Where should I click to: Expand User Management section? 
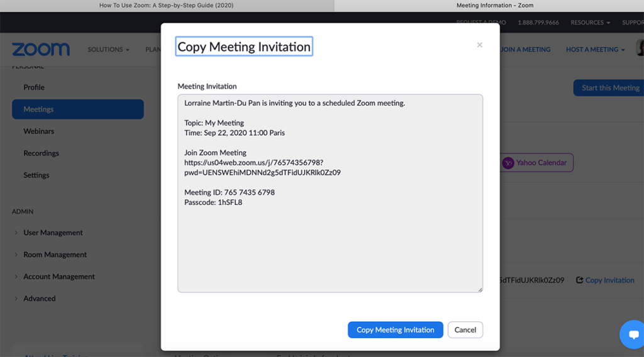click(x=53, y=233)
